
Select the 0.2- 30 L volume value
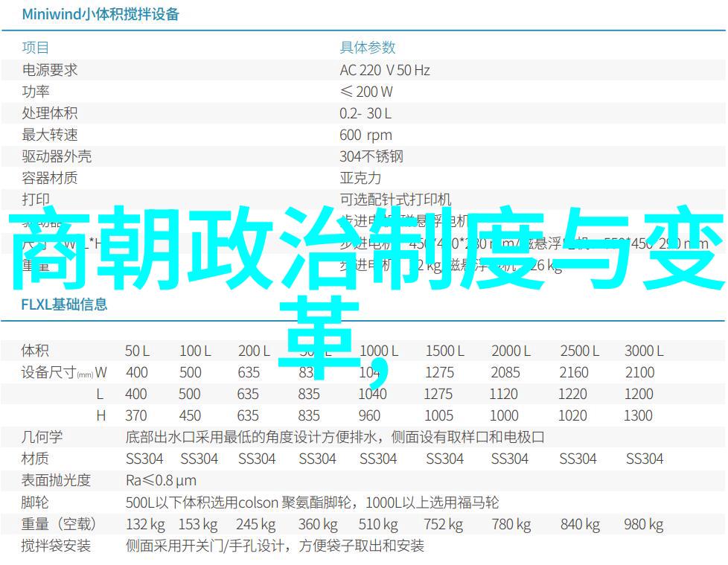coord(365,113)
